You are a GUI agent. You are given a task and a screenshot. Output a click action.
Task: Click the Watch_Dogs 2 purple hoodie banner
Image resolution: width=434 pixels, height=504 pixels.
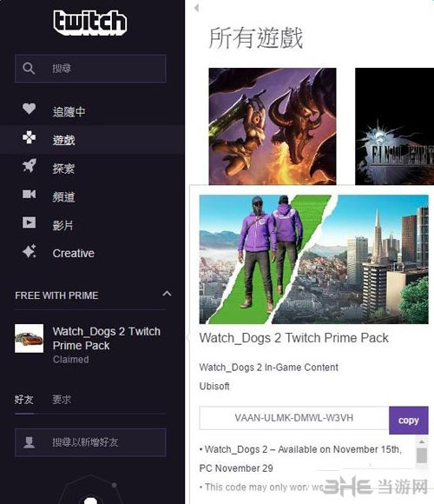click(313, 259)
